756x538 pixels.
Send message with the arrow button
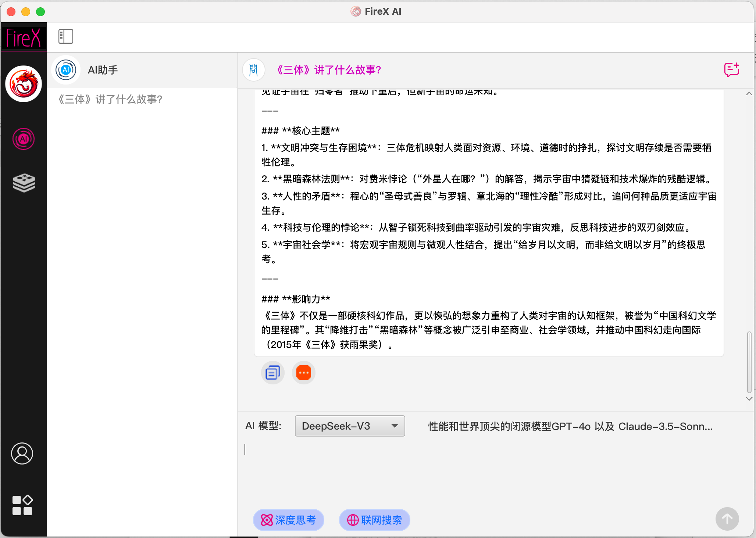727,519
